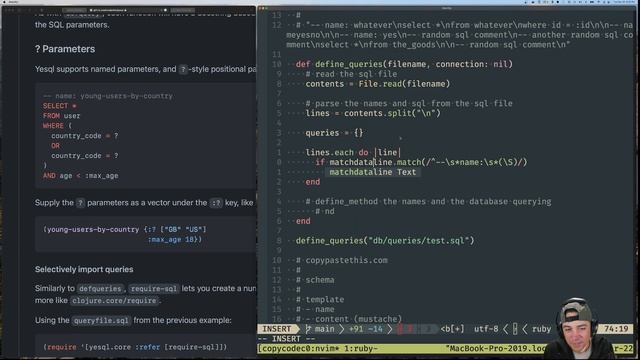The height and width of the screenshot is (360, 640).
Task: Click the utf-8 encoding entry
Action: (x=486, y=329)
